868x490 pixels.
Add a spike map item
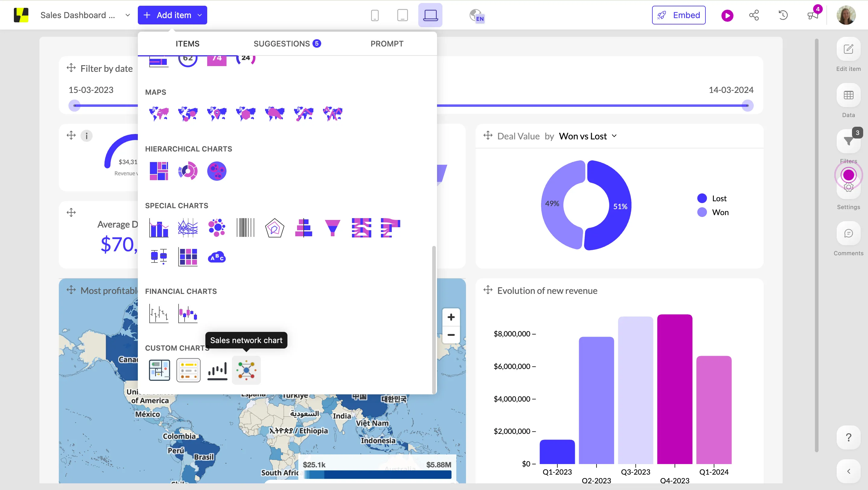333,113
